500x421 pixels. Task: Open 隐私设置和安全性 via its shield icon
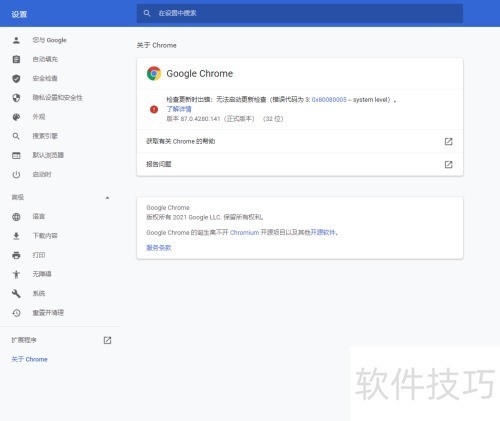16,98
